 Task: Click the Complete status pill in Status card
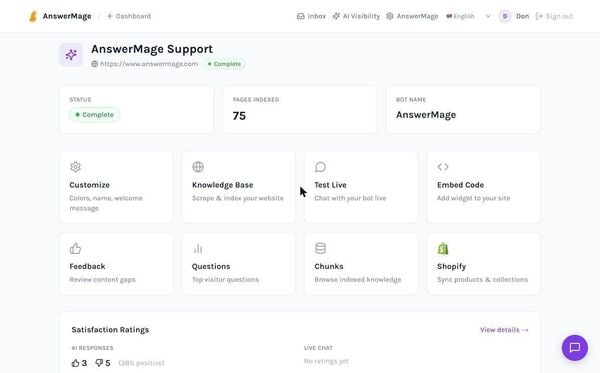pos(95,115)
